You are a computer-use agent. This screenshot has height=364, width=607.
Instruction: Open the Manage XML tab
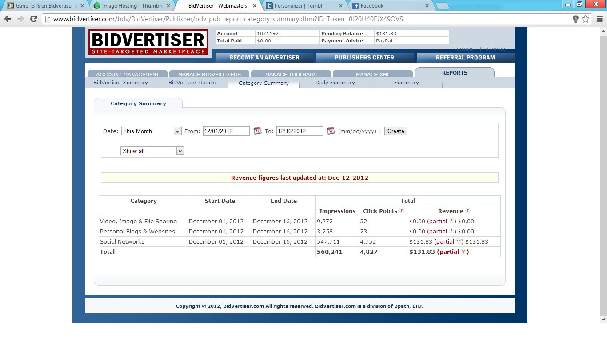pyautogui.click(x=373, y=74)
